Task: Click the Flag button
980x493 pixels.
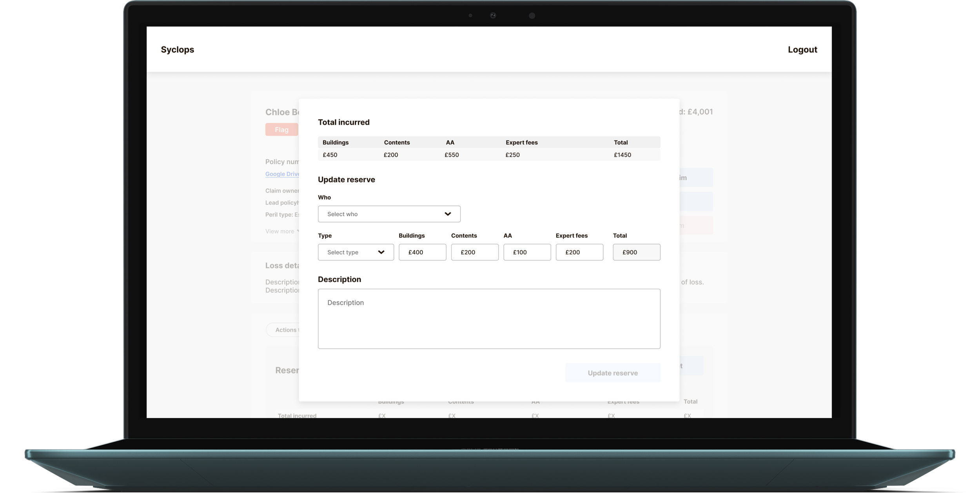Action: pyautogui.click(x=281, y=130)
